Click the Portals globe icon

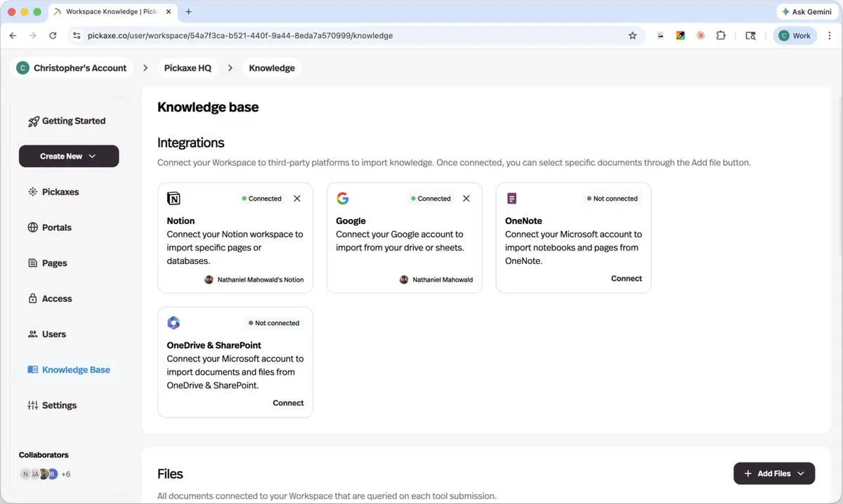pos(32,227)
